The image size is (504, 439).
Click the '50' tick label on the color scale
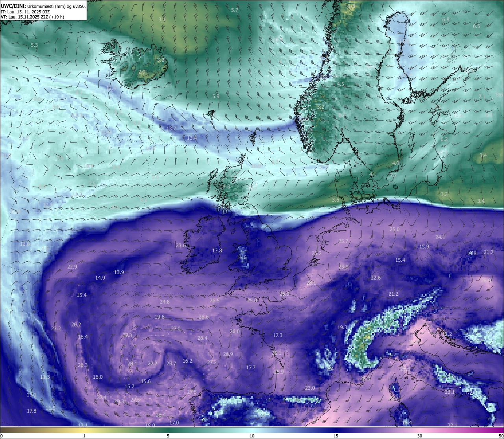pyautogui.click(x=500, y=436)
